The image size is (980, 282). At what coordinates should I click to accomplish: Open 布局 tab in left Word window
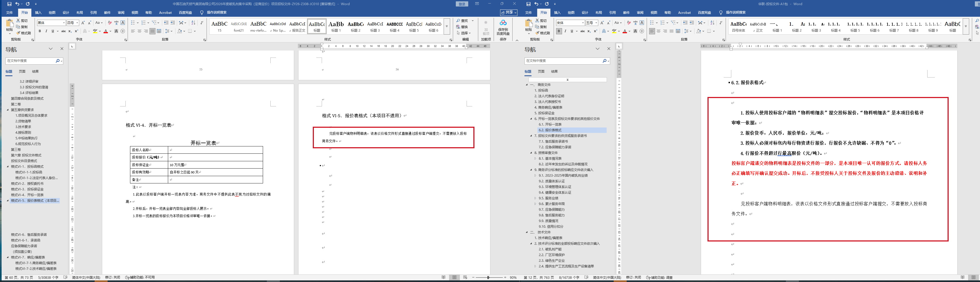pyautogui.click(x=79, y=12)
